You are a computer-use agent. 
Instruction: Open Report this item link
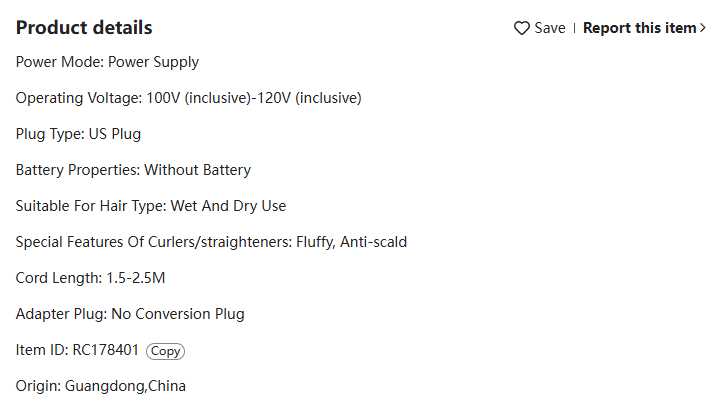639,28
